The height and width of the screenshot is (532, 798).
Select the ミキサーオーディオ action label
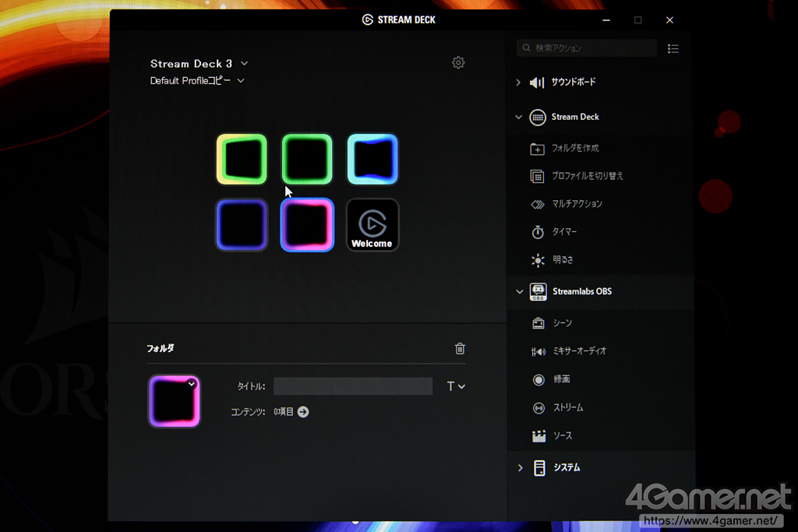[x=579, y=351]
